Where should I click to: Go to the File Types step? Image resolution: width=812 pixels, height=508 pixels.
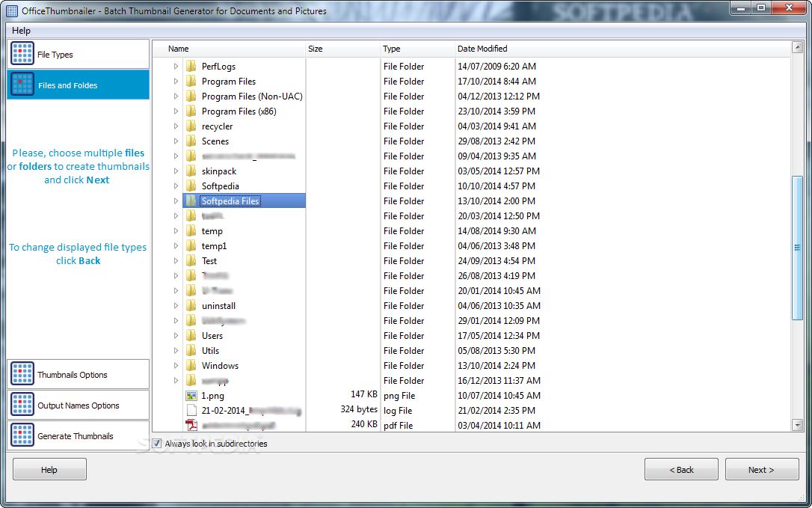coord(79,54)
